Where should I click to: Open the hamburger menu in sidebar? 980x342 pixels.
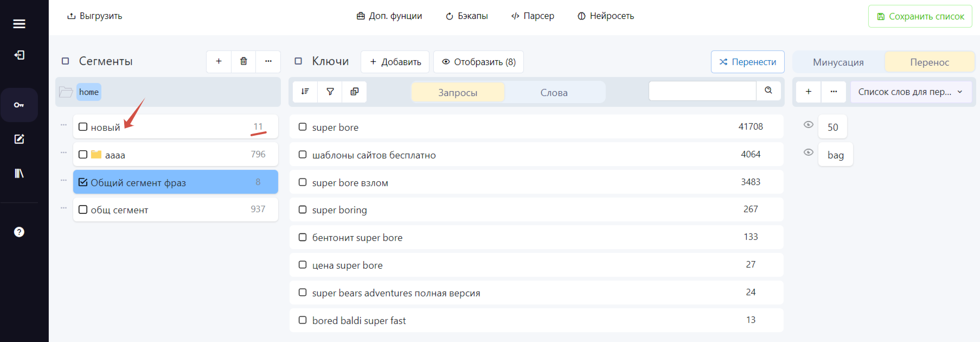coord(19,24)
